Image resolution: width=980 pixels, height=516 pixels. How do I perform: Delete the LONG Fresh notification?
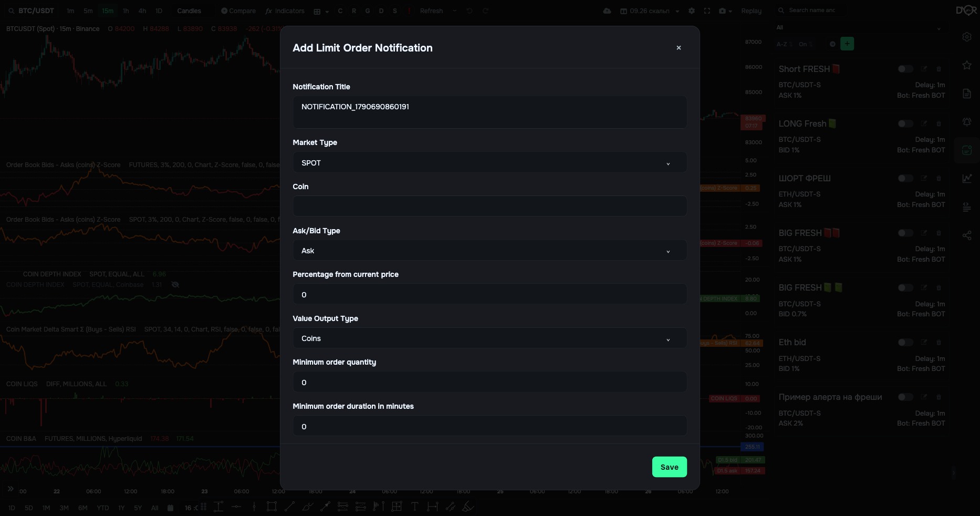pyautogui.click(x=939, y=123)
